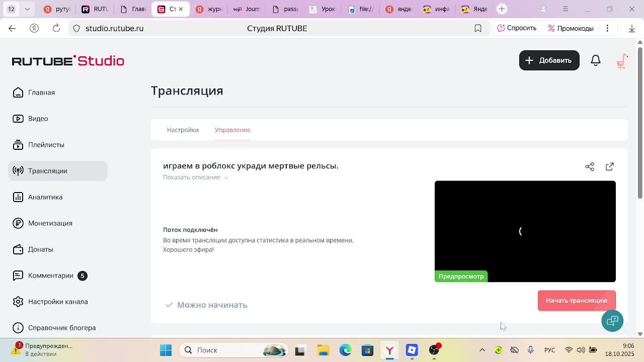The height and width of the screenshot is (362, 644).
Task: Click the taskbar Поиск box
Action: tap(234, 350)
